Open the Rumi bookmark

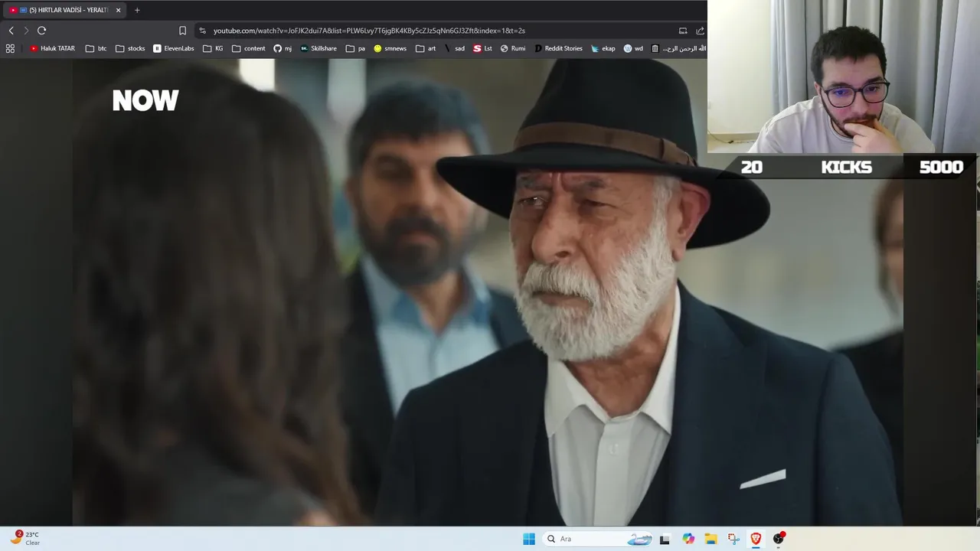pos(513,48)
